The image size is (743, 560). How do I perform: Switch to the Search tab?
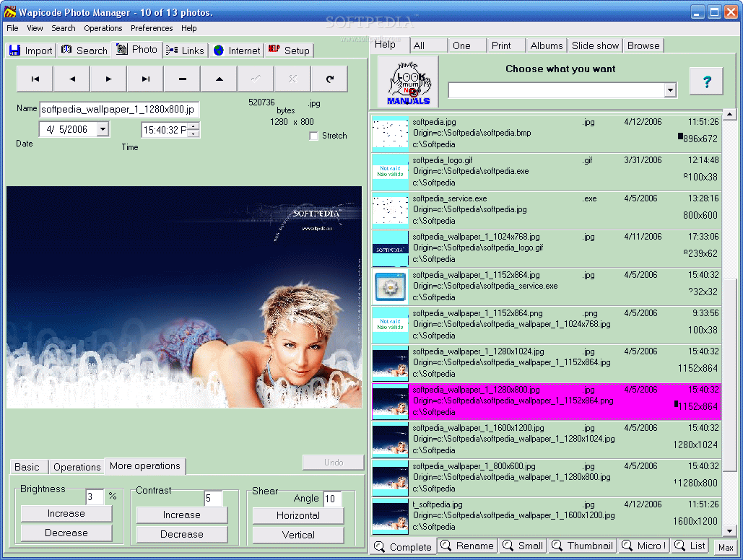84,51
